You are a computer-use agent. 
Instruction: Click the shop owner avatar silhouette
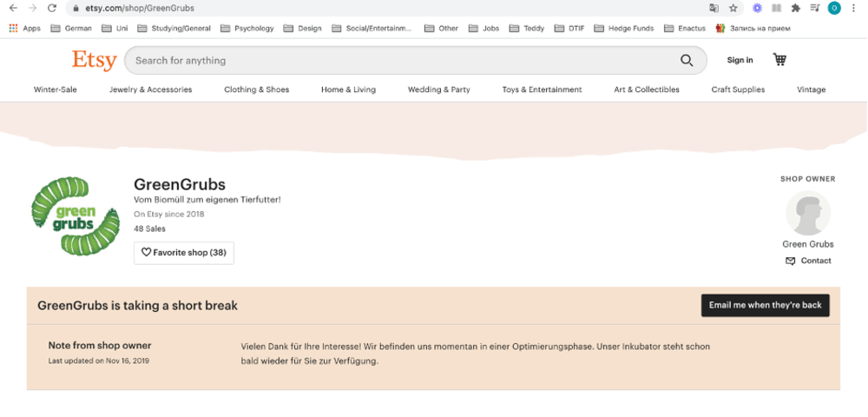tap(808, 213)
